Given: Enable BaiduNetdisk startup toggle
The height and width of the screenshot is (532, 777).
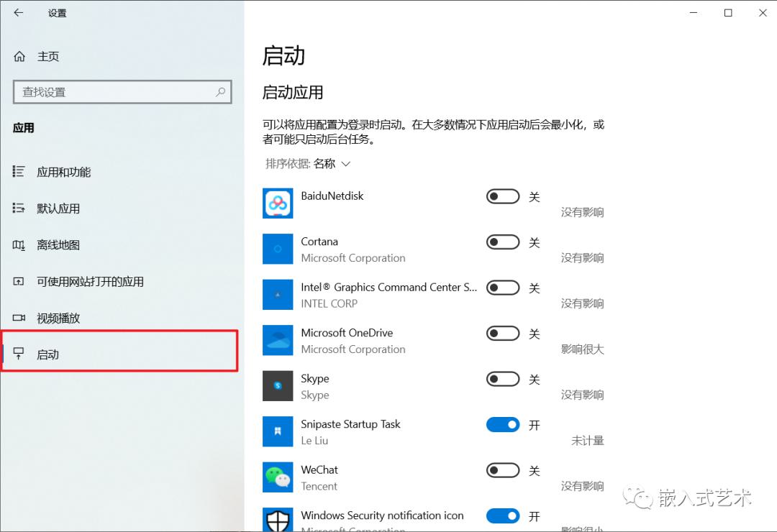Looking at the screenshot, I should click(x=502, y=196).
